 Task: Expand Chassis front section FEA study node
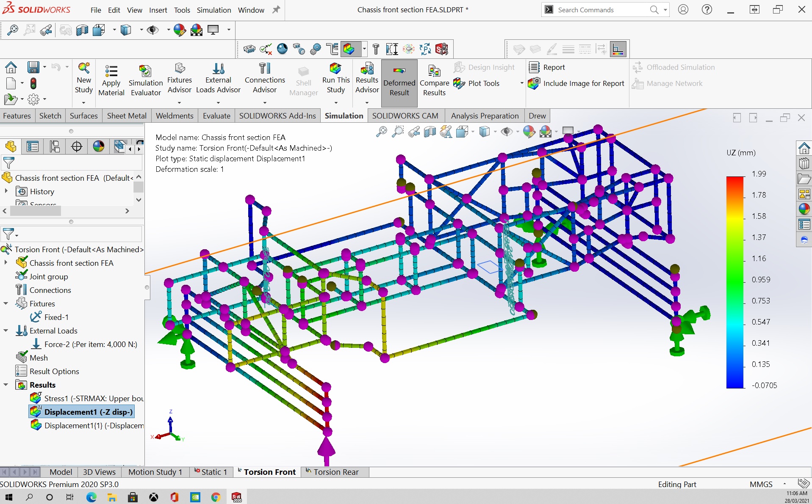[6, 263]
